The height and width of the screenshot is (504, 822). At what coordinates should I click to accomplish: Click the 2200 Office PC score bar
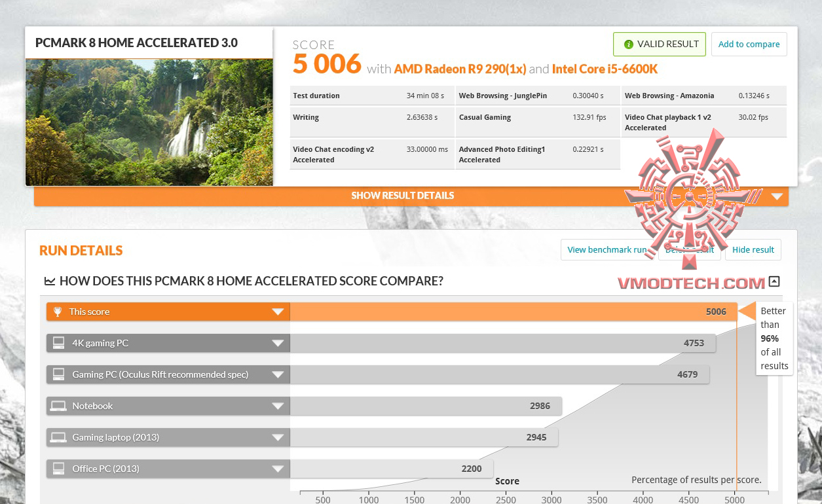392,469
